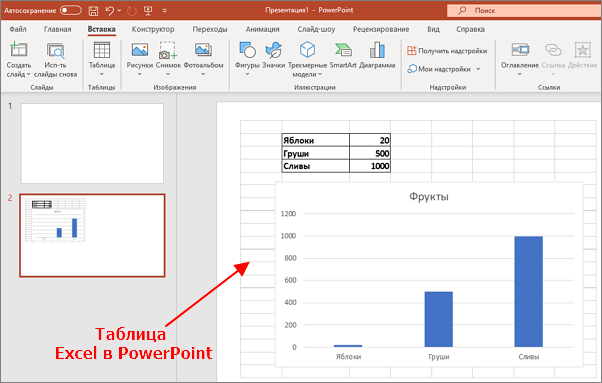This screenshot has height=383, width=602.
Task: Click the cell with value 20
Action: 370,140
